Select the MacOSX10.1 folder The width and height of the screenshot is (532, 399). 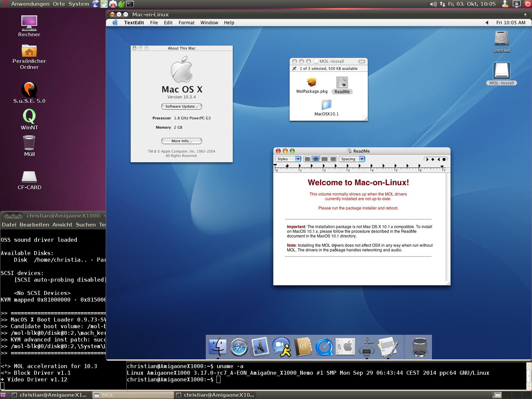click(327, 105)
